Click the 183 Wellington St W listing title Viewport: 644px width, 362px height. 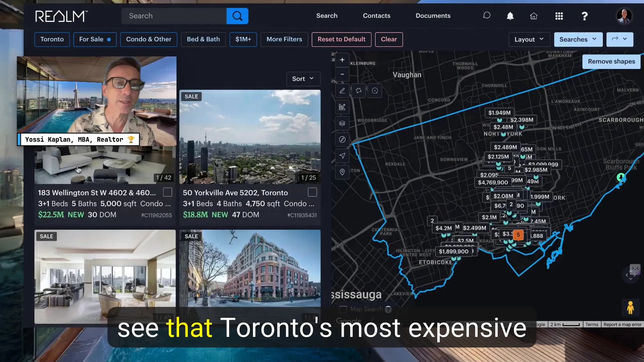97,193
